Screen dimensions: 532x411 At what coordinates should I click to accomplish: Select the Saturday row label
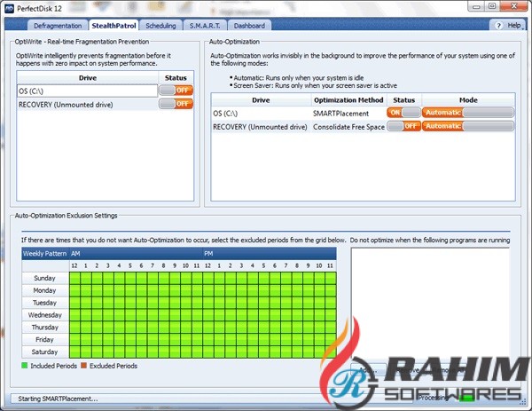point(45,352)
